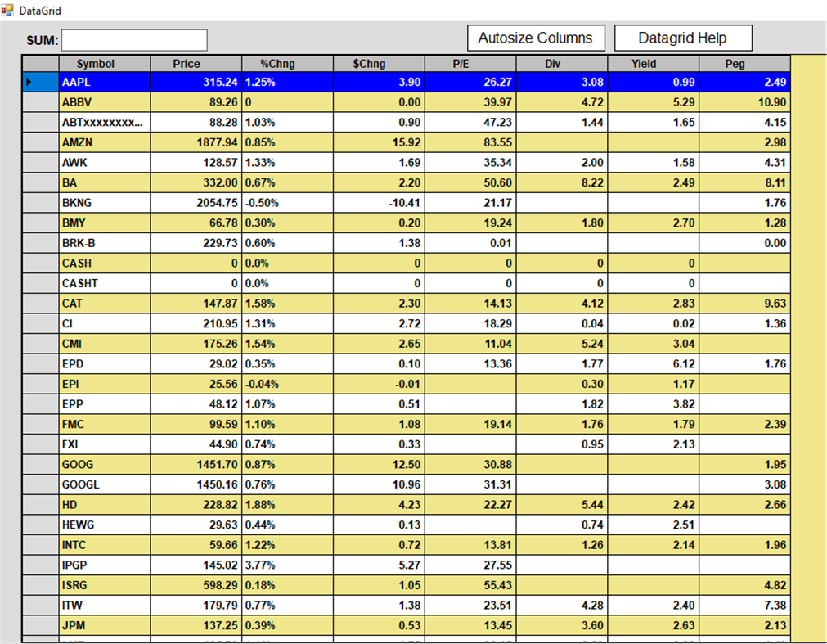
Task: Select the ABBV symbol cell
Action: [105, 101]
